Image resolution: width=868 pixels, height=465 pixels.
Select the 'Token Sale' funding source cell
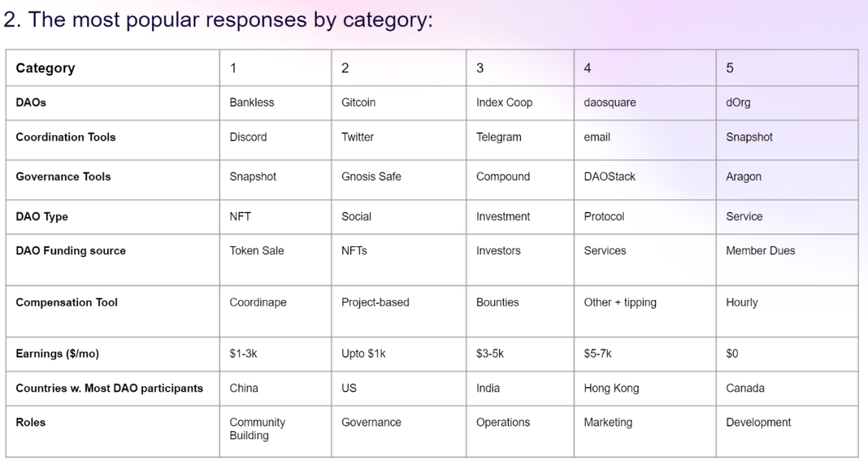click(275, 259)
